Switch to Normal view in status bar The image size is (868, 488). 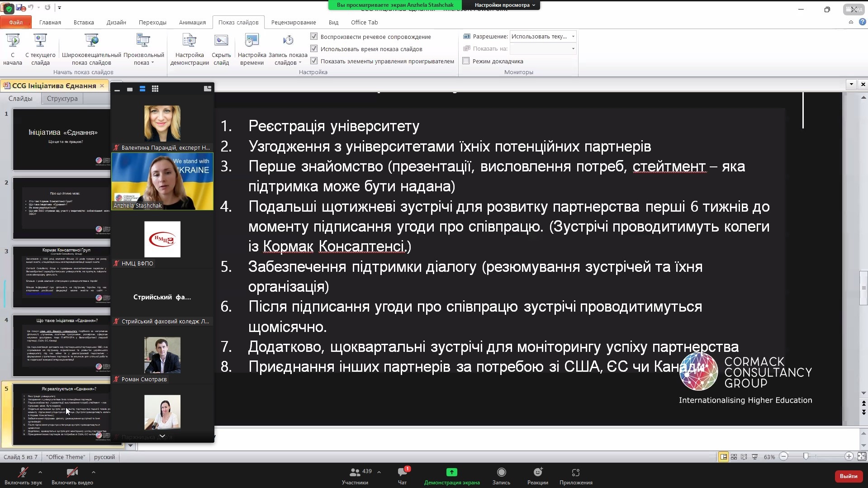(724, 457)
